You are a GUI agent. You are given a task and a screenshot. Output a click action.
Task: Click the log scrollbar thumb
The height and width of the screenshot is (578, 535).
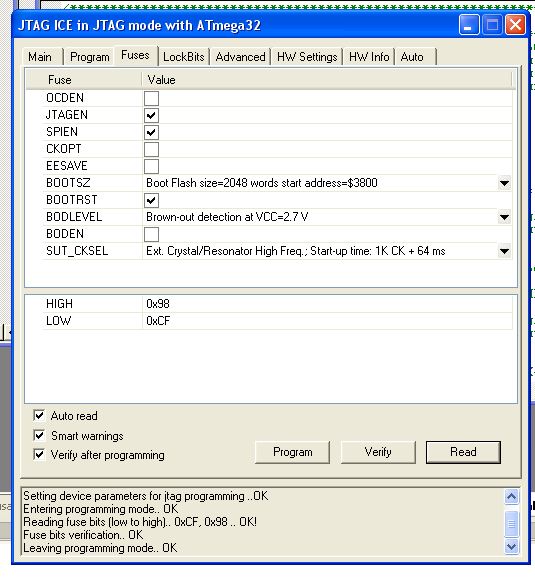pos(511,523)
